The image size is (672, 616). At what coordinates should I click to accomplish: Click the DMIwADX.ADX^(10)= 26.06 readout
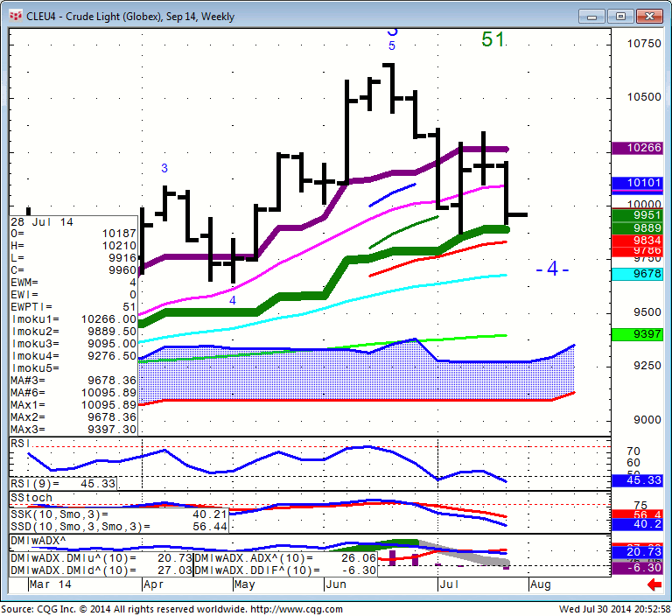(x=285, y=558)
